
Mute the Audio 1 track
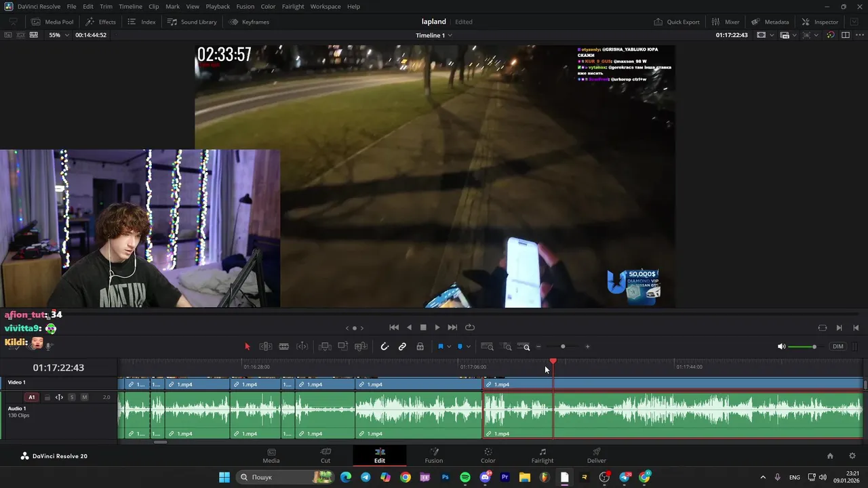tap(84, 397)
